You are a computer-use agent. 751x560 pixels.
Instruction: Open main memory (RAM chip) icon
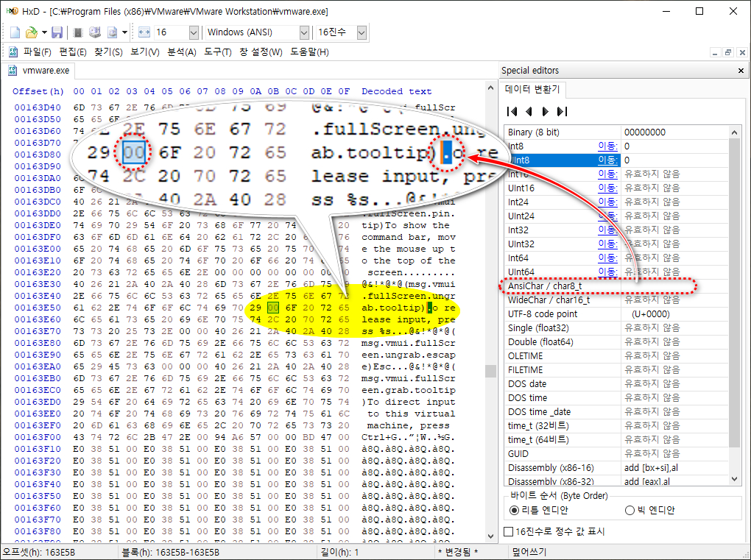coord(78,32)
